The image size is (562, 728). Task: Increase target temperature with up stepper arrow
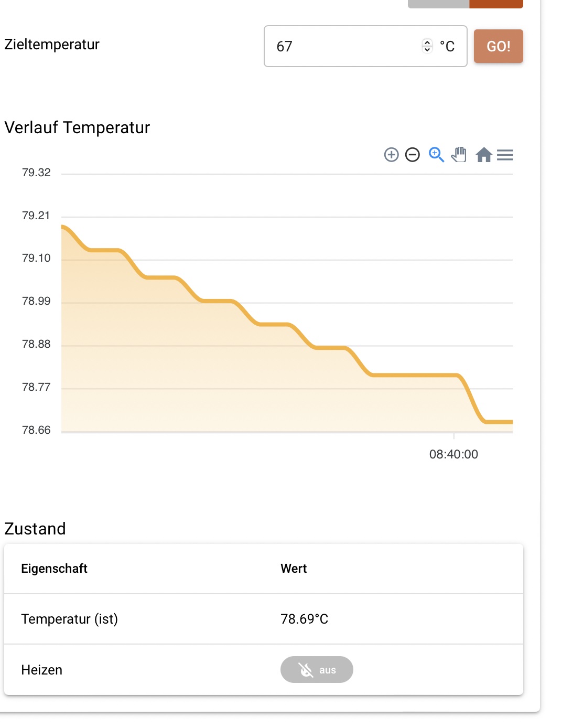(427, 42)
